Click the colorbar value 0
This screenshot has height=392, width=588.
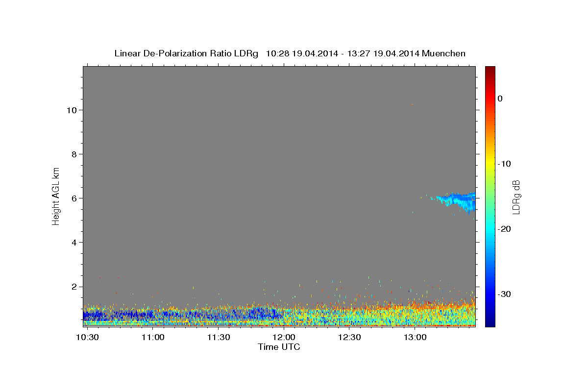(x=500, y=98)
